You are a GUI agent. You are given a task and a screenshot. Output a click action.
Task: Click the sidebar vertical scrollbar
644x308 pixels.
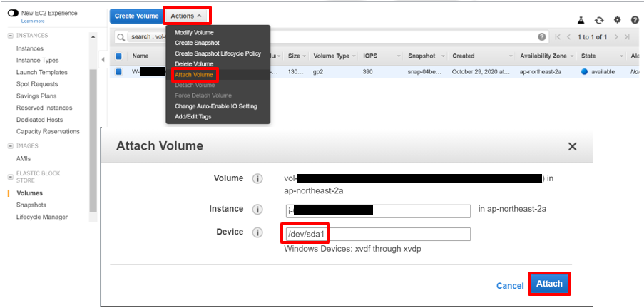[93, 140]
